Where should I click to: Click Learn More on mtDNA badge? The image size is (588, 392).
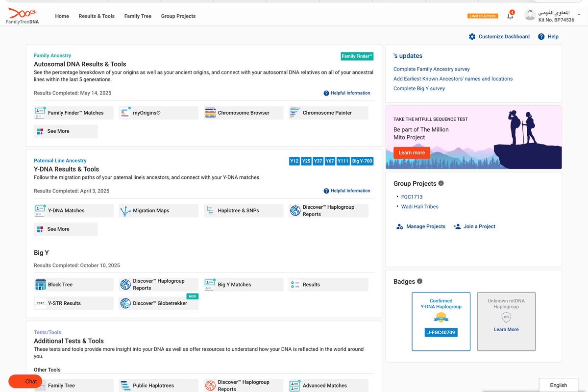[x=506, y=330]
